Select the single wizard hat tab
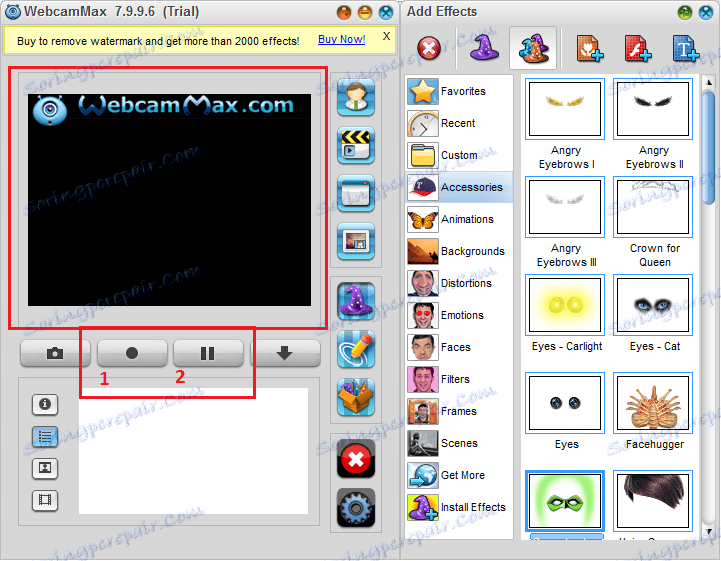This screenshot has height=561, width=721. tap(484, 48)
